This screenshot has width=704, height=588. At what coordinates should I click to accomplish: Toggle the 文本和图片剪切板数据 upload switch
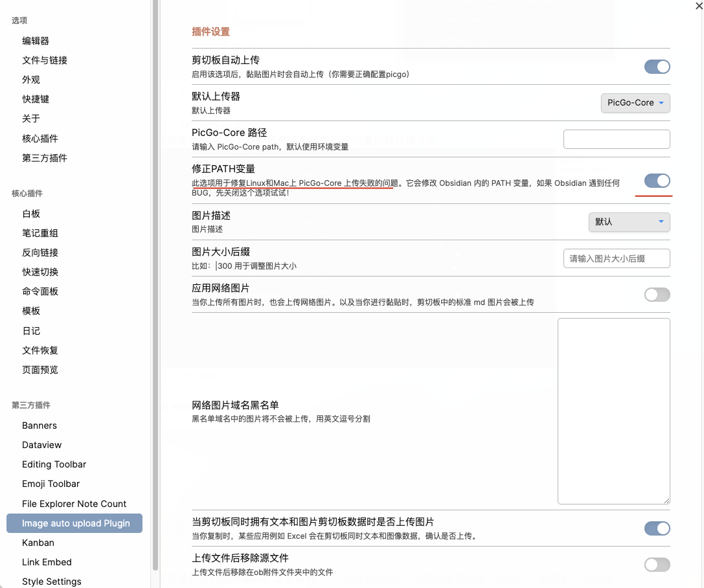coord(657,528)
